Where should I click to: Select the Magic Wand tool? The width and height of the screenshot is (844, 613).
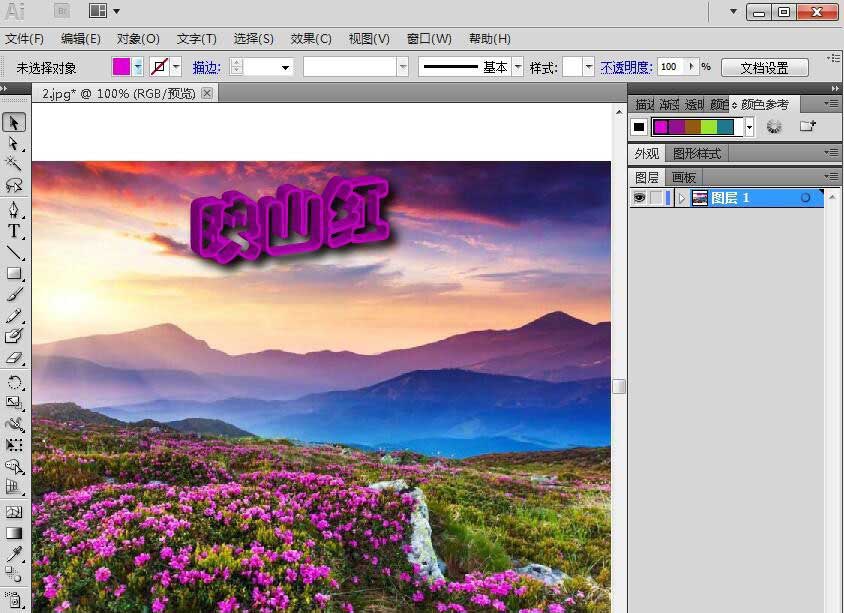point(14,163)
